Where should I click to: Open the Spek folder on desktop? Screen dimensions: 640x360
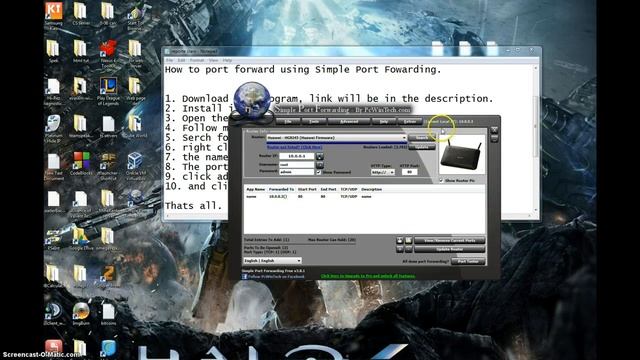tap(53, 51)
